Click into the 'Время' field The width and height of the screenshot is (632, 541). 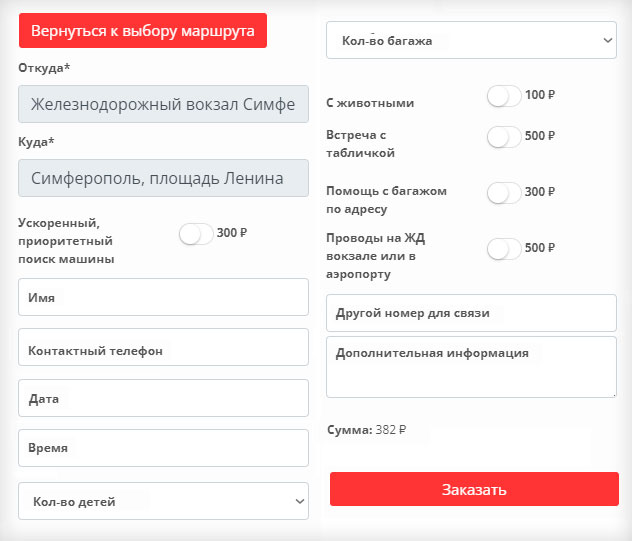click(163, 448)
